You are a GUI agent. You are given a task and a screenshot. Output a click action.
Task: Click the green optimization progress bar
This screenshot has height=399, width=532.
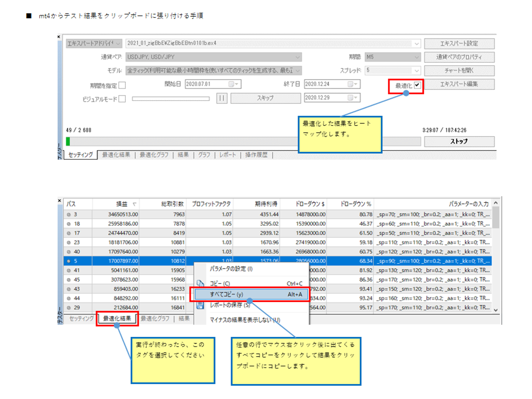tap(68, 141)
